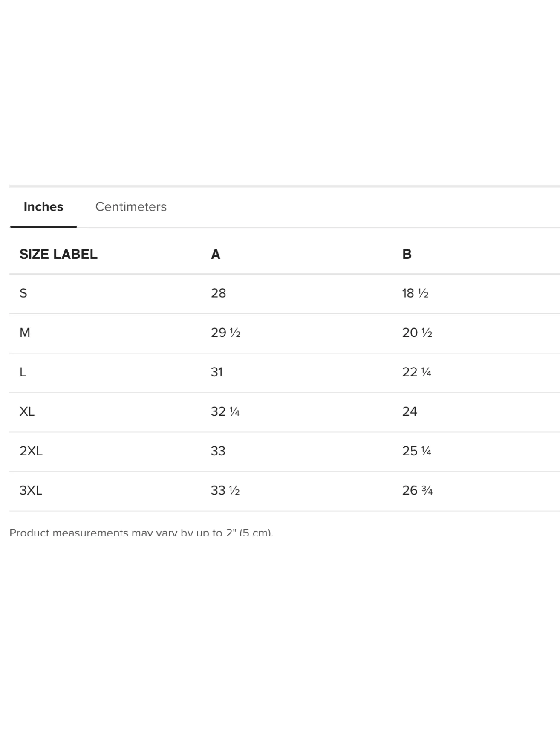560x747 pixels.
Task: Select the L size row label
Action: pyautogui.click(x=23, y=372)
